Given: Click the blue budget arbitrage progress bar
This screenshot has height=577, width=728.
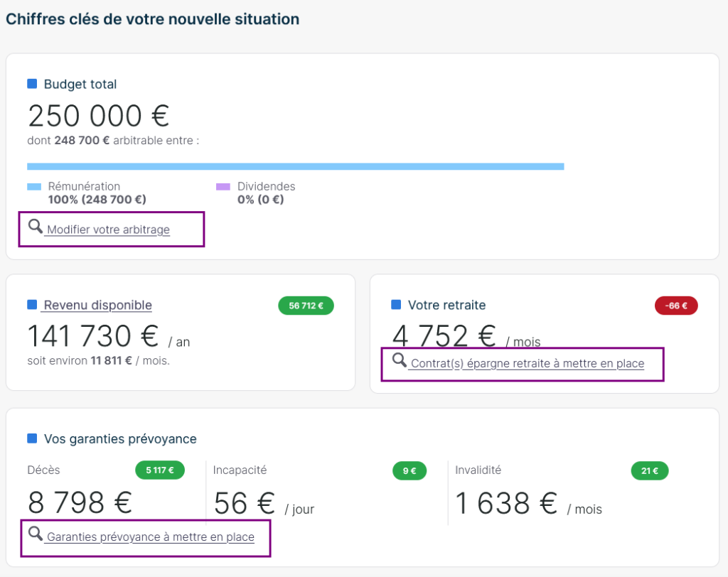Looking at the screenshot, I should 295,166.
